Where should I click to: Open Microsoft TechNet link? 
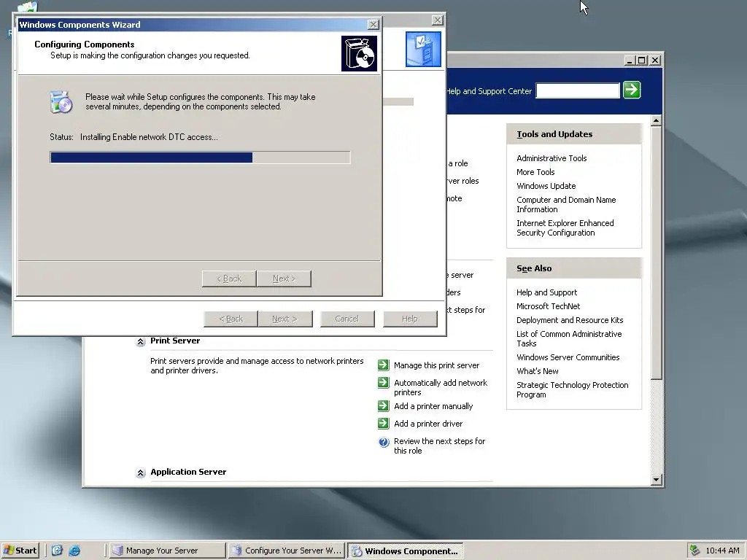pos(548,306)
